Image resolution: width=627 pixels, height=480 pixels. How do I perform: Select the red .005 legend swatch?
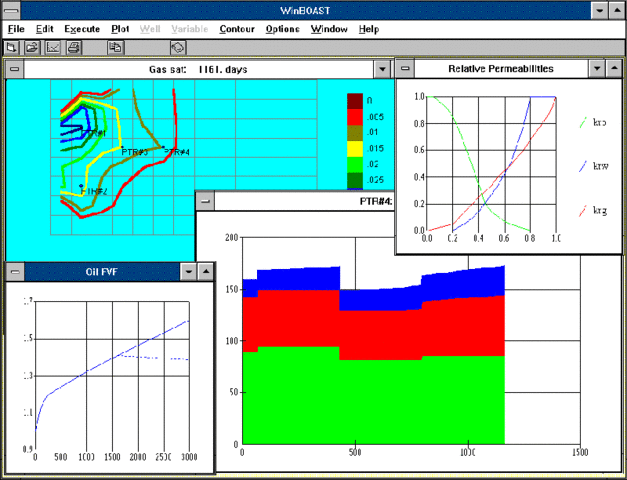355,117
